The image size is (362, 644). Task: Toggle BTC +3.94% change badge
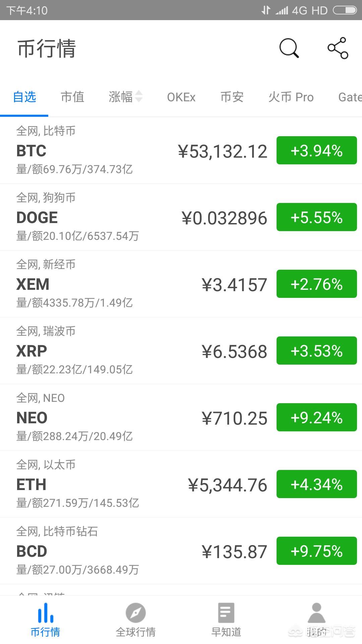tap(317, 150)
